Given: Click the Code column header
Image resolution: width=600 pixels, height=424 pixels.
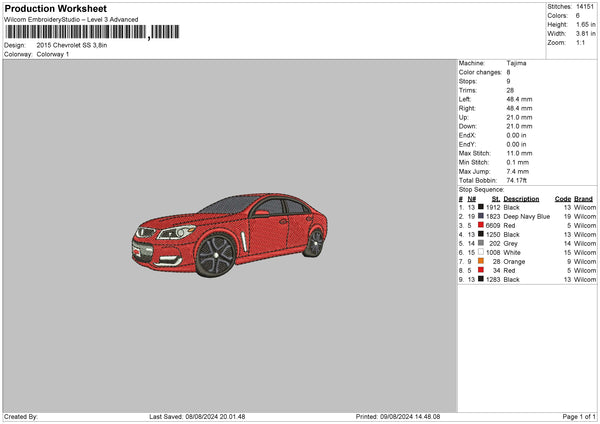Looking at the screenshot, I should pos(562,198).
